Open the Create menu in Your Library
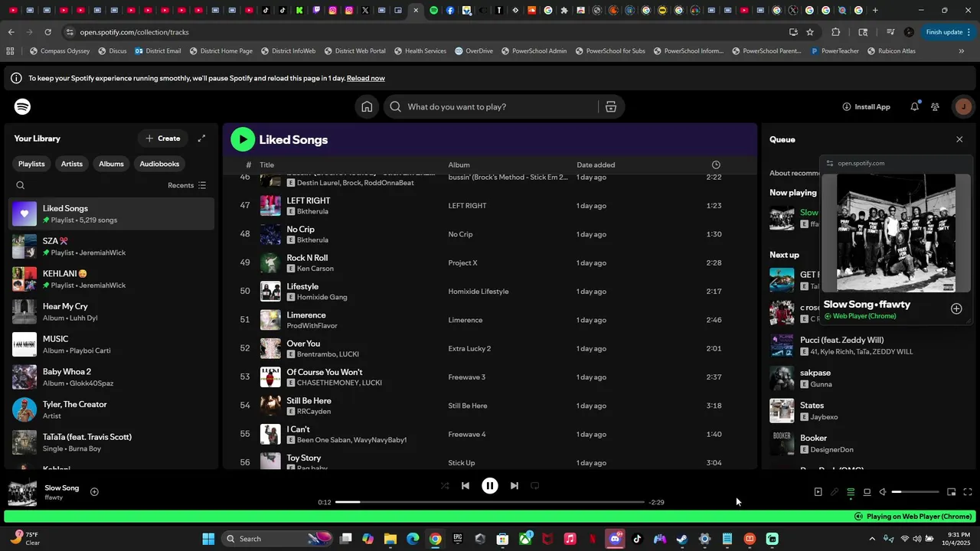The height and width of the screenshot is (551, 980). [x=162, y=139]
